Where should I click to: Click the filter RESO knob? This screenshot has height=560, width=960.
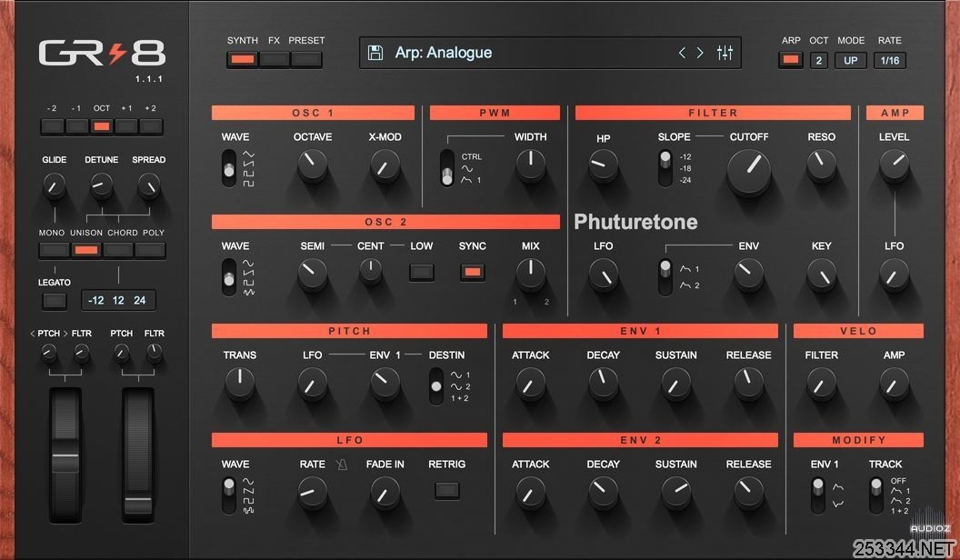click(821, 165)
